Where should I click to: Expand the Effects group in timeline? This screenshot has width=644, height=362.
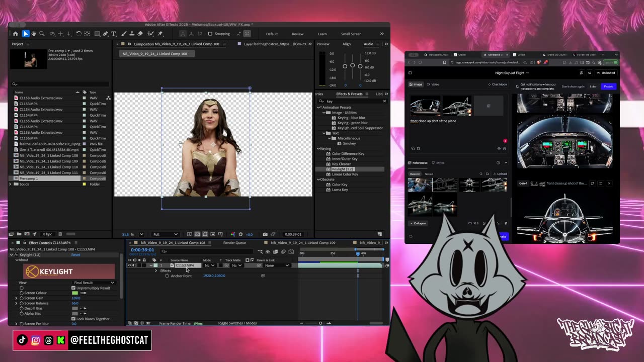(x=156, y=271)
